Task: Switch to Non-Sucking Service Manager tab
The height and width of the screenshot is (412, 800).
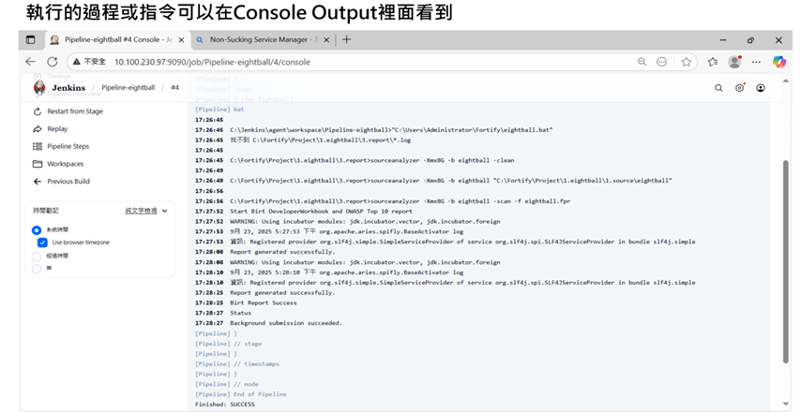Action: [263, 40]
